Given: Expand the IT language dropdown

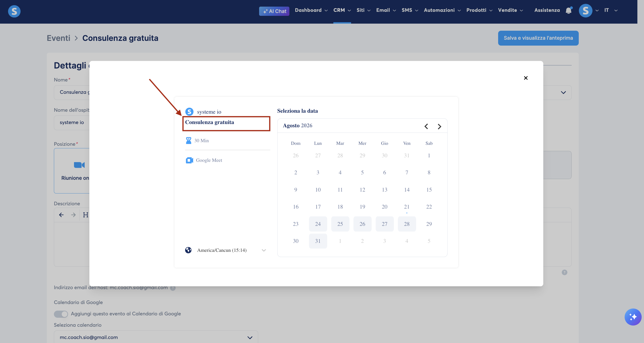Looking at the screenshot, I should pos(611,10).
